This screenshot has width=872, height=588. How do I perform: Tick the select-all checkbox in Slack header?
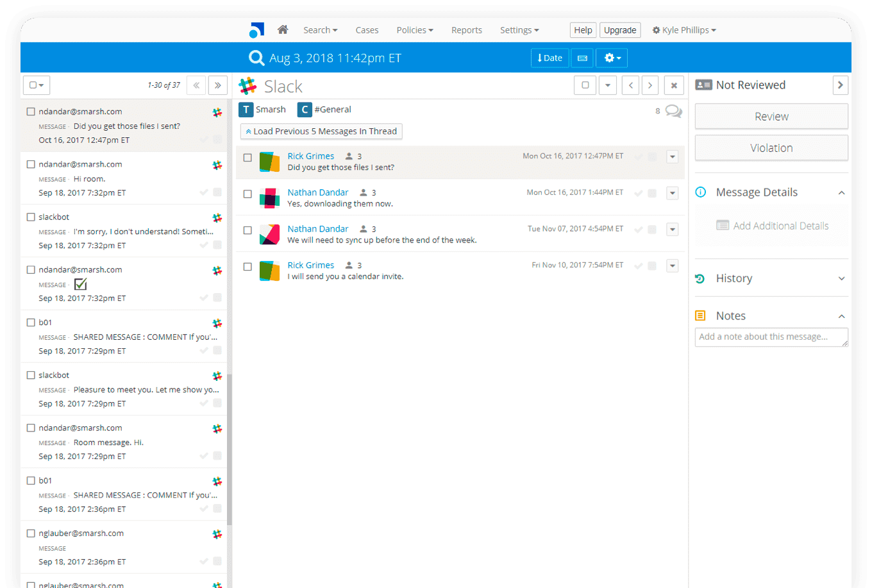point(585,85)
